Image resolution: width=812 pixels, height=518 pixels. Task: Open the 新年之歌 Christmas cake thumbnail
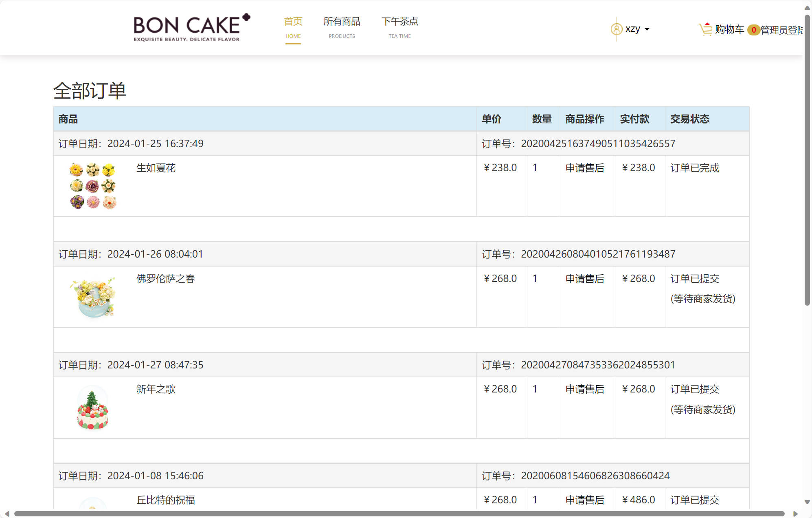(x=93, y=408)
